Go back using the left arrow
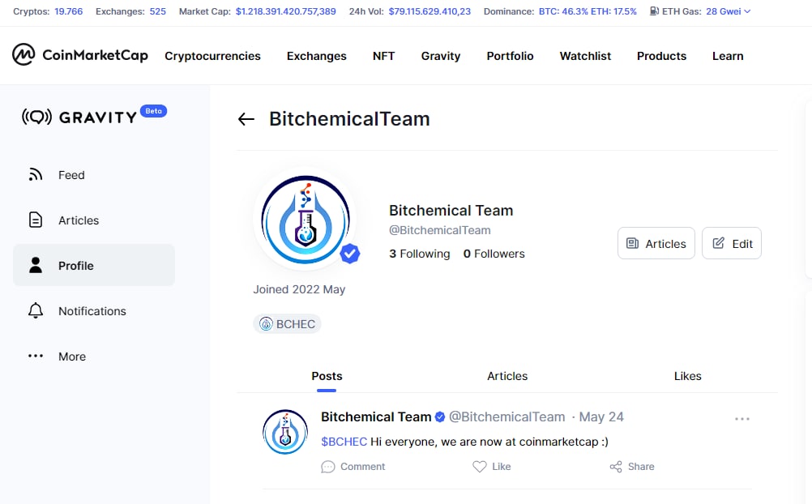This screenshot has height=504, width=812. 246,119
